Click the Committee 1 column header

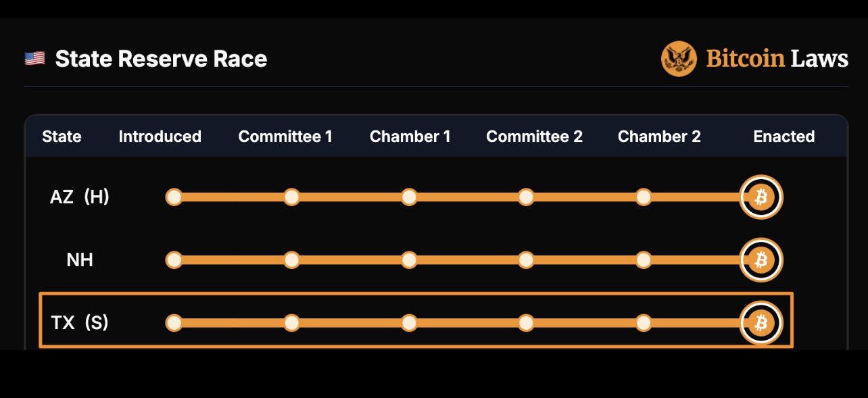point(285,136)
